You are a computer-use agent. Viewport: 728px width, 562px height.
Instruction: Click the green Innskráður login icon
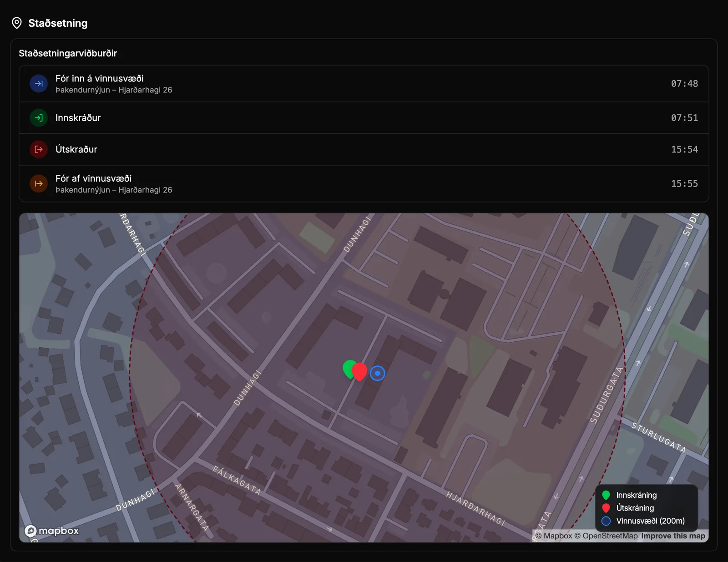click(39, 118)
